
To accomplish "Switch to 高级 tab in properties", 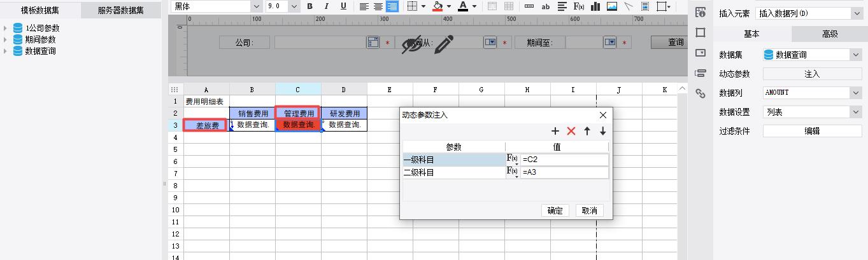I will coord(830,34).
